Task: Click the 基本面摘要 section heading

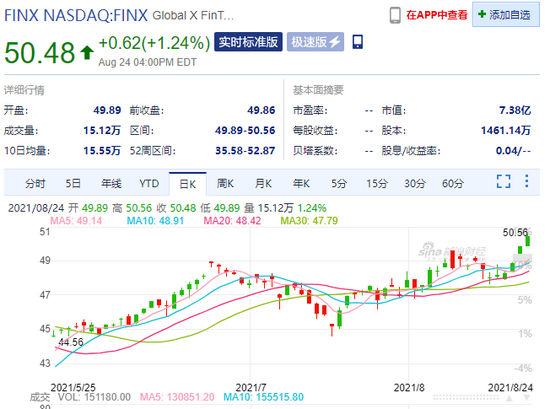Action: (x=318, y=90)
